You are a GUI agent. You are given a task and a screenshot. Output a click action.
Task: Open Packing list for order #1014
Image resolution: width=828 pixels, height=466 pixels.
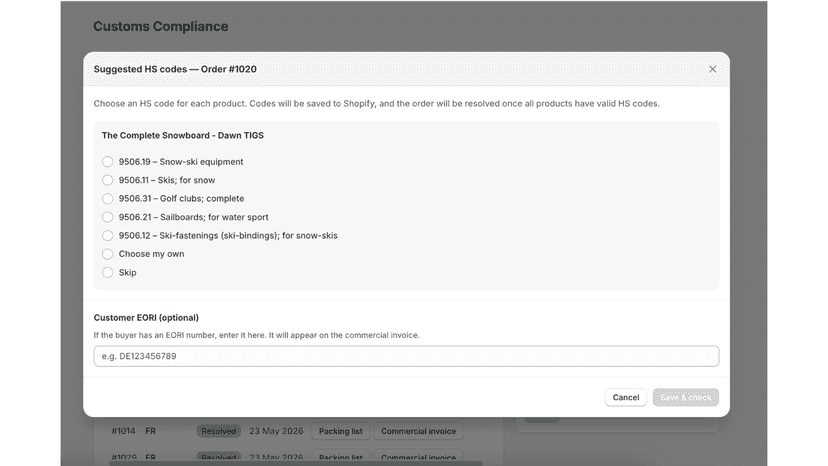341,431
